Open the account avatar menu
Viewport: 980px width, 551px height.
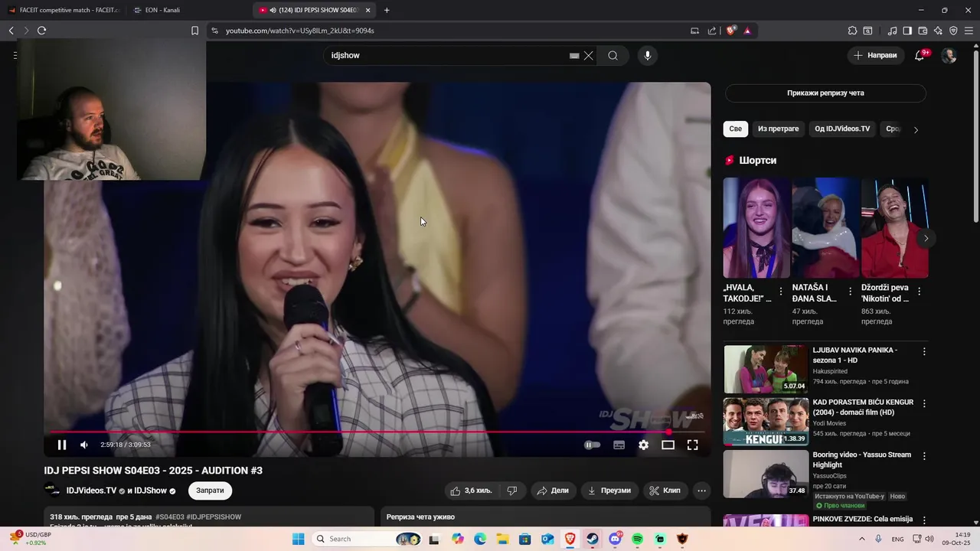[x=949, y=55]
